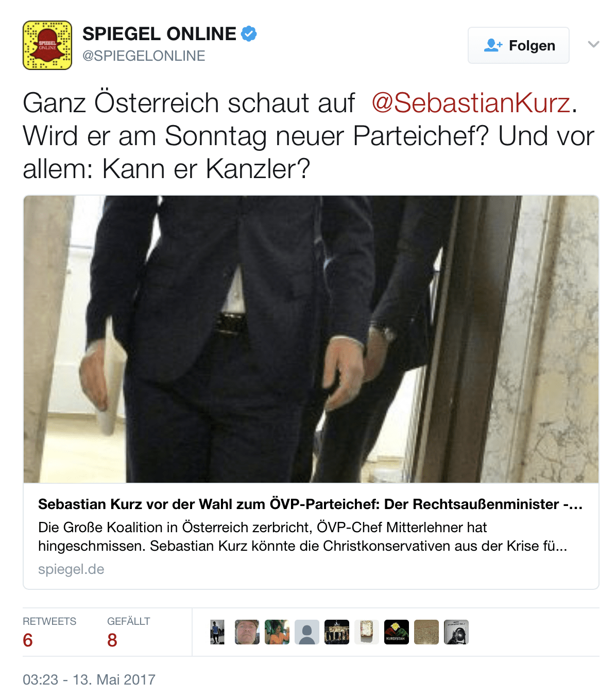The image size is (616, 700).
Task: Click the blue verified badge
Action: (x=249, y=34)
